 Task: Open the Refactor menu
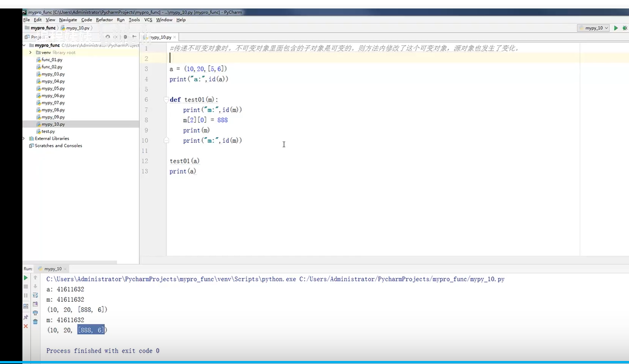tap(104, 19)
